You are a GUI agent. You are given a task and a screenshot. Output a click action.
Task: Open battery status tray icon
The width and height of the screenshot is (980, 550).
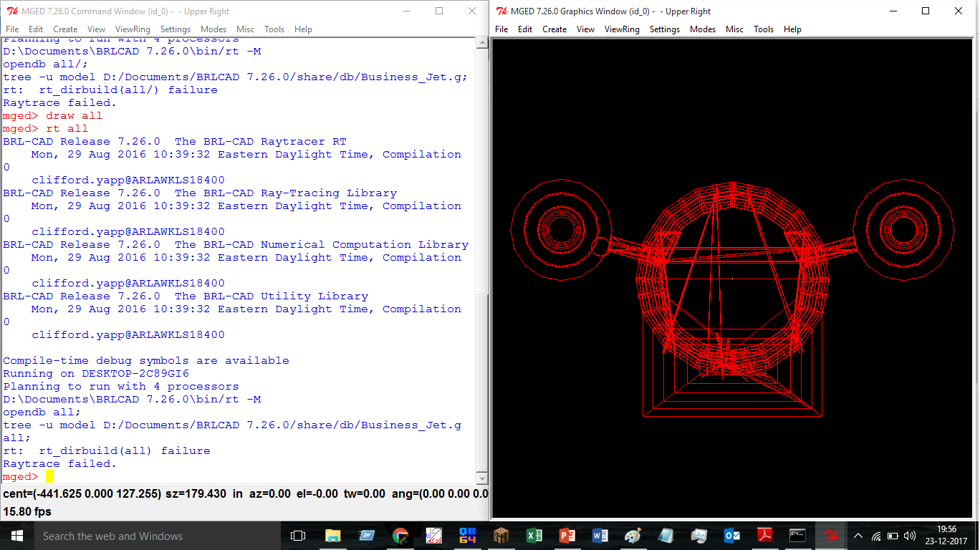point(893,536)
